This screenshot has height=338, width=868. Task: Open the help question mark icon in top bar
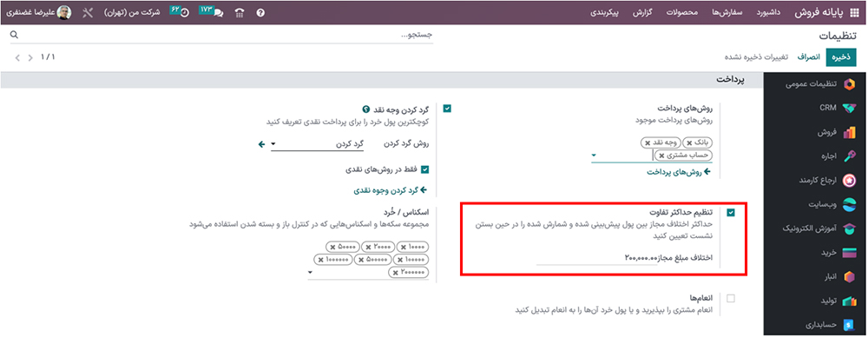(260, 13)
